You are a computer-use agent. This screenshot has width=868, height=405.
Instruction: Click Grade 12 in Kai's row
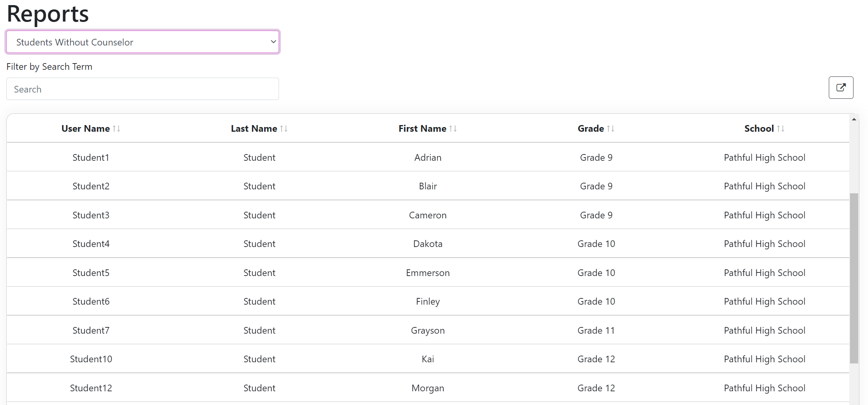(x=596, y=359)
